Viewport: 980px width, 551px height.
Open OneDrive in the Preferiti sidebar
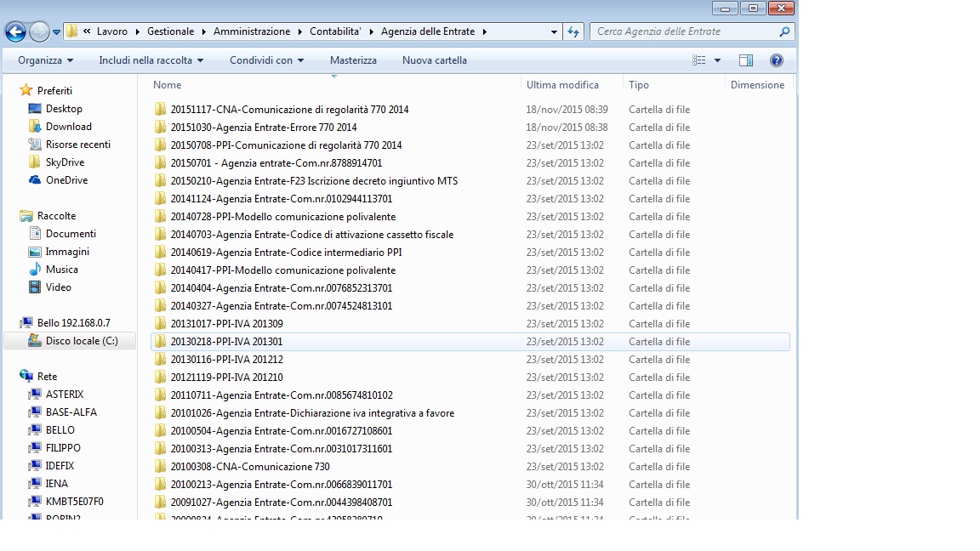pyautogui.click(x=66, y=180)
